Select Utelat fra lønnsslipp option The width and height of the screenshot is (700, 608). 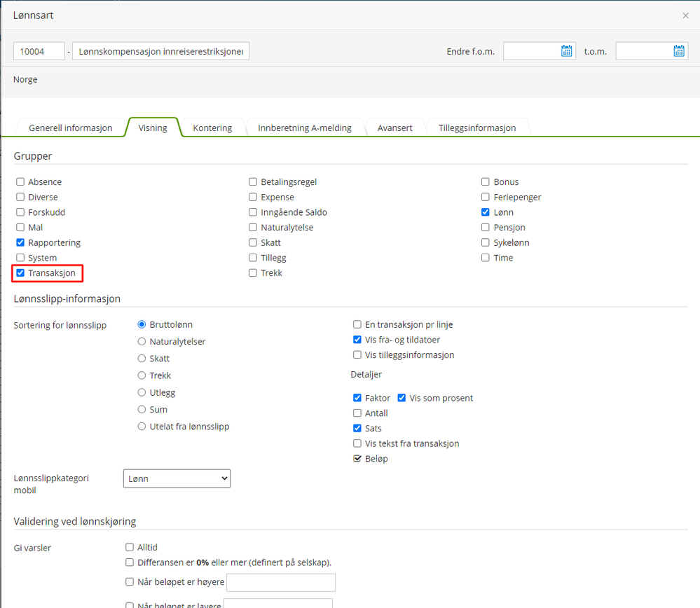tap(142, 427)
